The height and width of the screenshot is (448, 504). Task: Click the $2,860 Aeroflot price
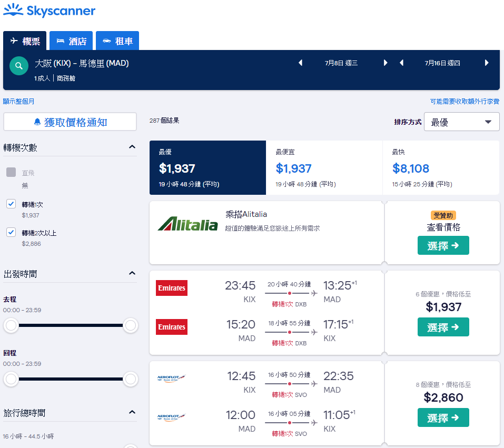pos(443,397)
